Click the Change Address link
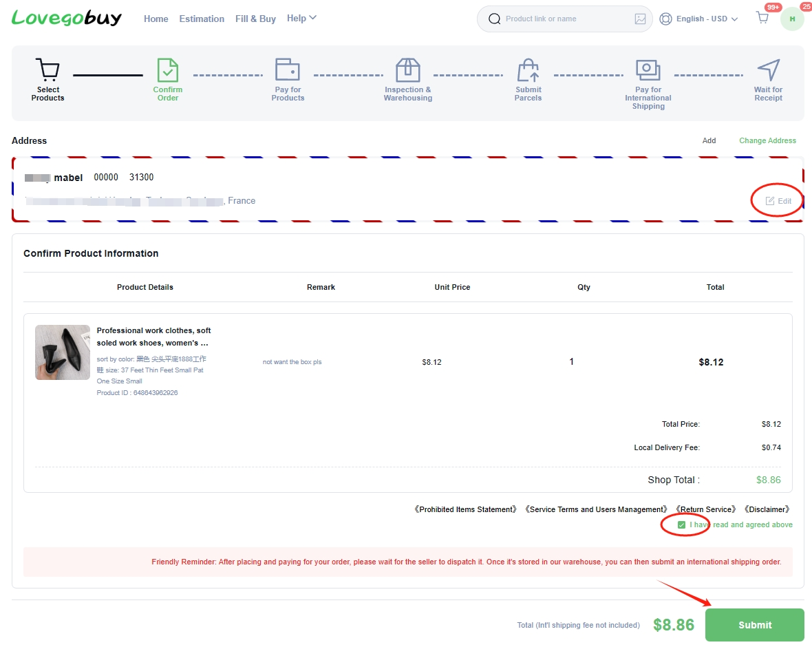812x647 pixels. [x=767, y=140]
